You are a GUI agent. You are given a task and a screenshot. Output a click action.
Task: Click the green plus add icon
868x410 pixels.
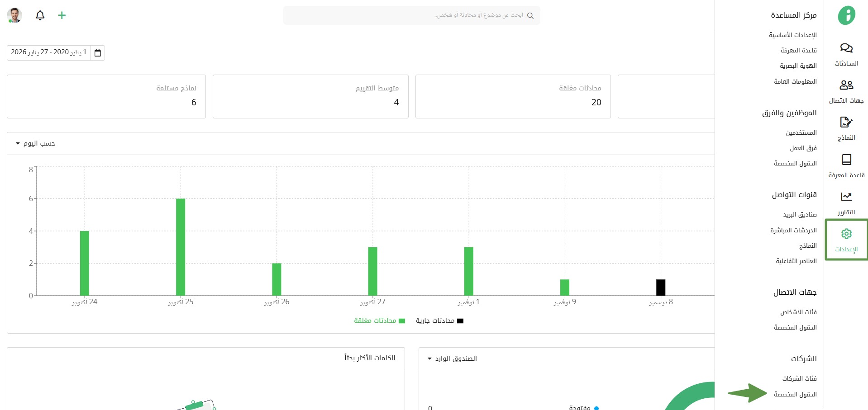click(62, 15)
